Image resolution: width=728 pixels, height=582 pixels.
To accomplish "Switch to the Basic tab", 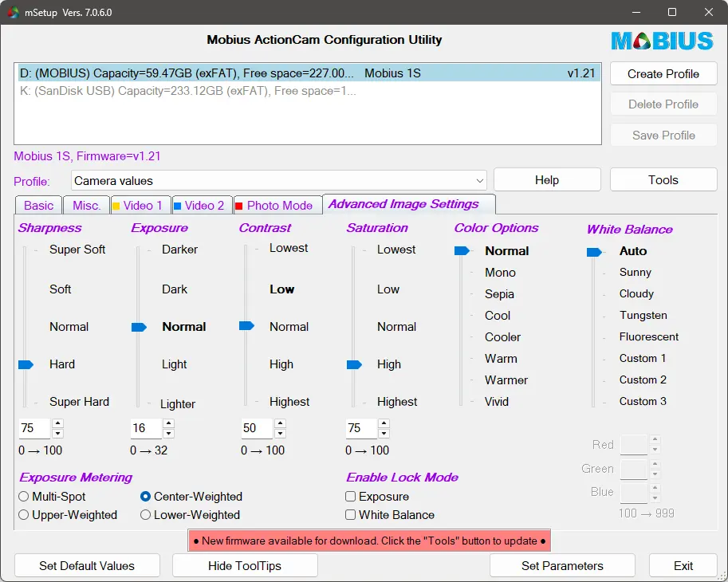I will click(x=38, y=205).
